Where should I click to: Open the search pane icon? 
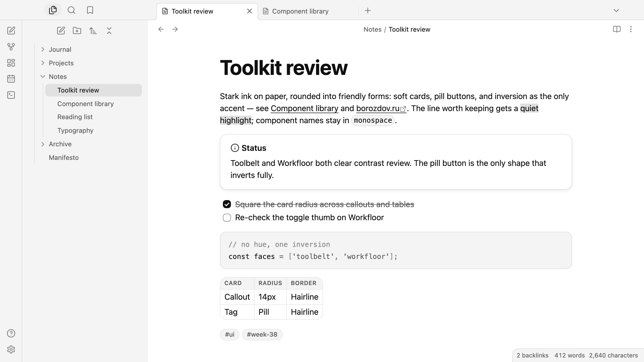(71, 10)
